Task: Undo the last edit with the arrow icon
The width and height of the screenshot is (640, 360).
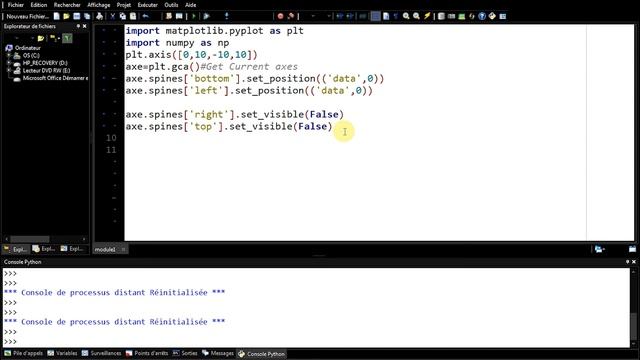Action: (x=145, y=16)
